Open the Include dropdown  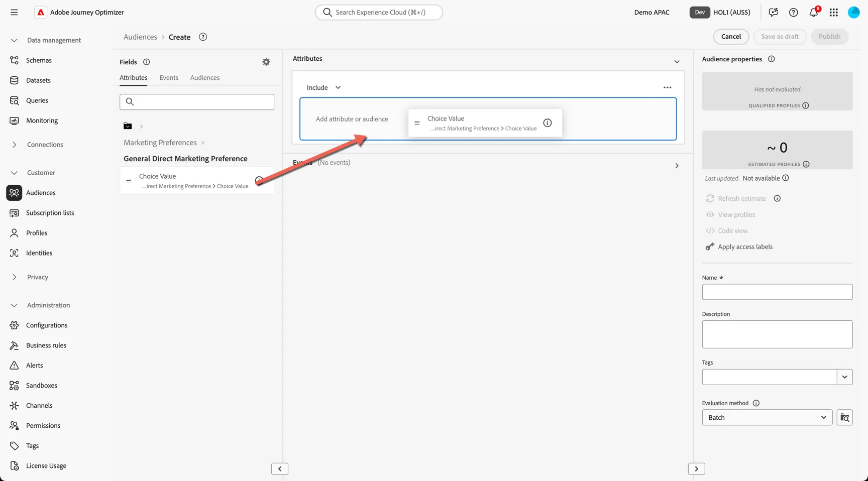(323, 87)
